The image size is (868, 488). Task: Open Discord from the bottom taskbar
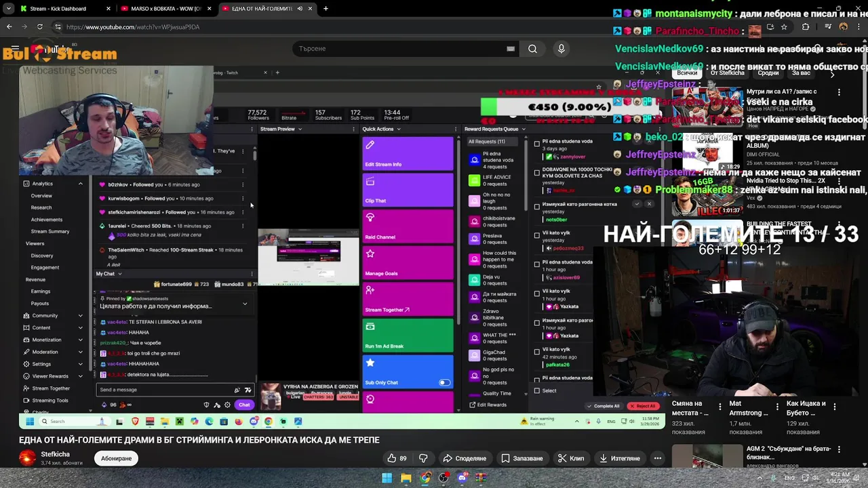pos(462,478)
